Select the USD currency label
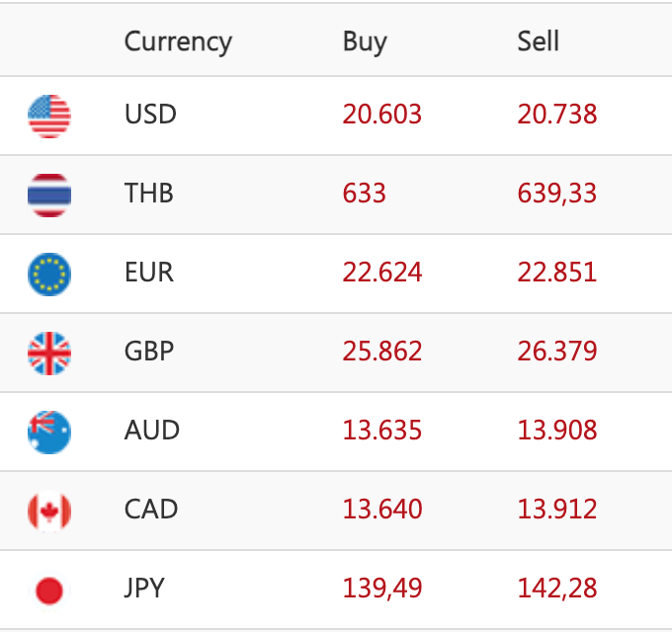The height and width of the screenshot is (632, 672). tap(150, 115)
